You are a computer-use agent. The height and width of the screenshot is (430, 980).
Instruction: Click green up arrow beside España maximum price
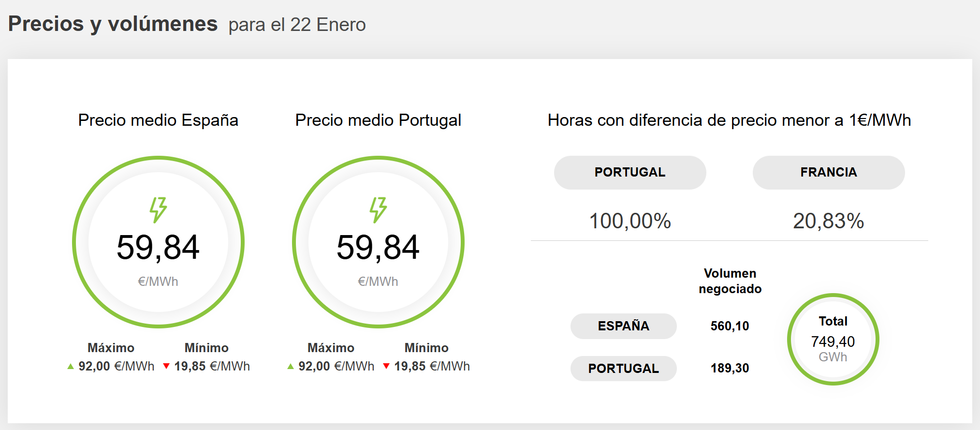click(x=71, y=367)
